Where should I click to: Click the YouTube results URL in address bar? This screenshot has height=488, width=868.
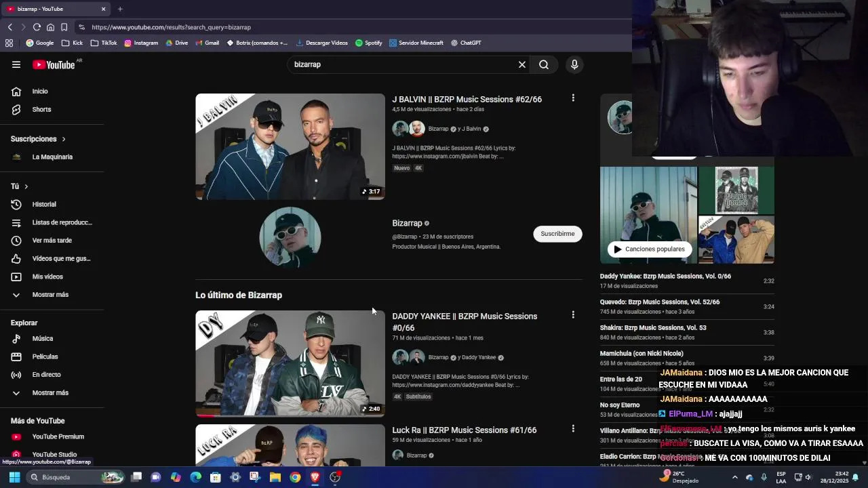pyautogui.click(x=171, y=27)
